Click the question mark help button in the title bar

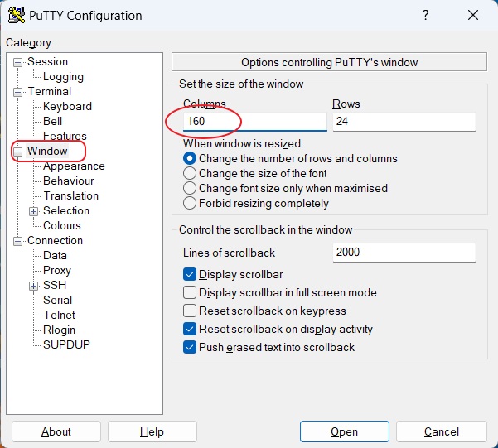pos(426,15)
